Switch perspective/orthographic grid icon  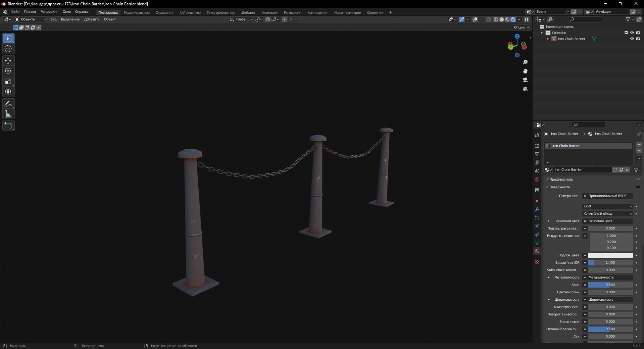[x=525, y=89]
